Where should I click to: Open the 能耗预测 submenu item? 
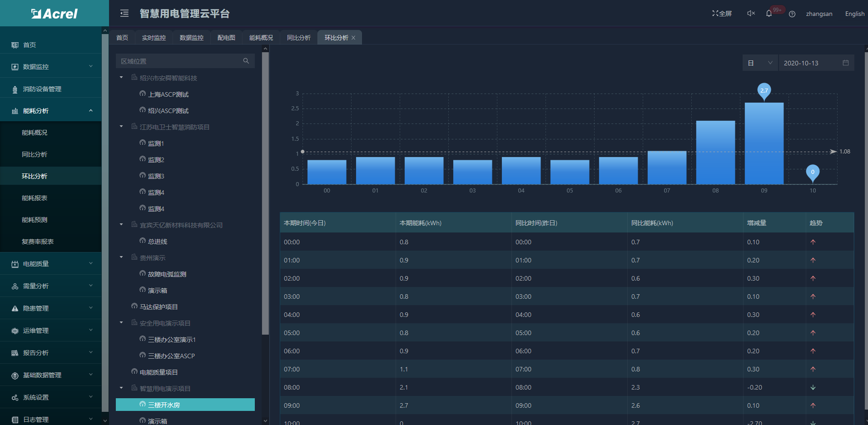(51, 220)
